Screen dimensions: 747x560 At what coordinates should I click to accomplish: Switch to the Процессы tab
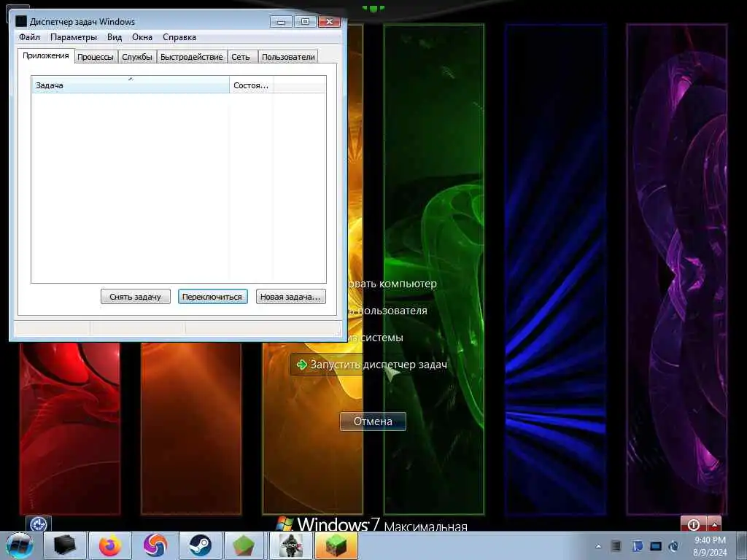coord(96,57)
